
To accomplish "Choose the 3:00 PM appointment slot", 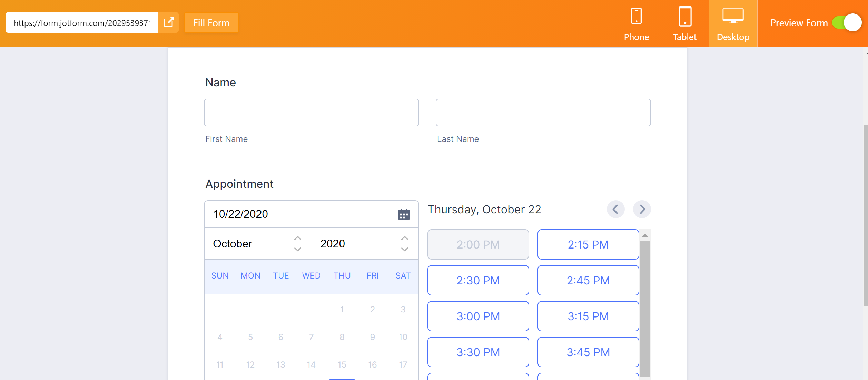I will 478,316.
